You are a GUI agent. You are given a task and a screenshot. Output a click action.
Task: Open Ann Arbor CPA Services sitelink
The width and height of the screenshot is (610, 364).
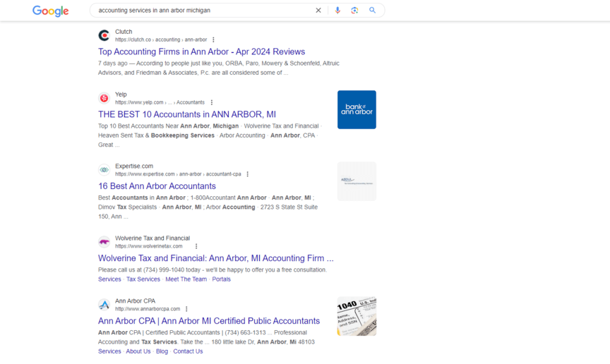[109, 351]
